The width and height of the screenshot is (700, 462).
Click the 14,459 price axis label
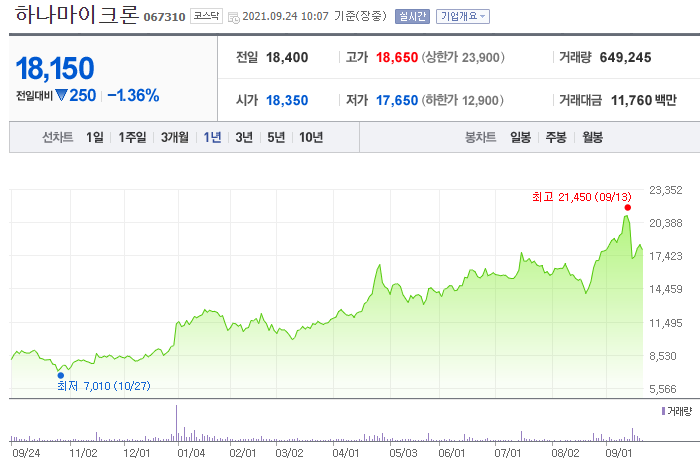[666, 289]
